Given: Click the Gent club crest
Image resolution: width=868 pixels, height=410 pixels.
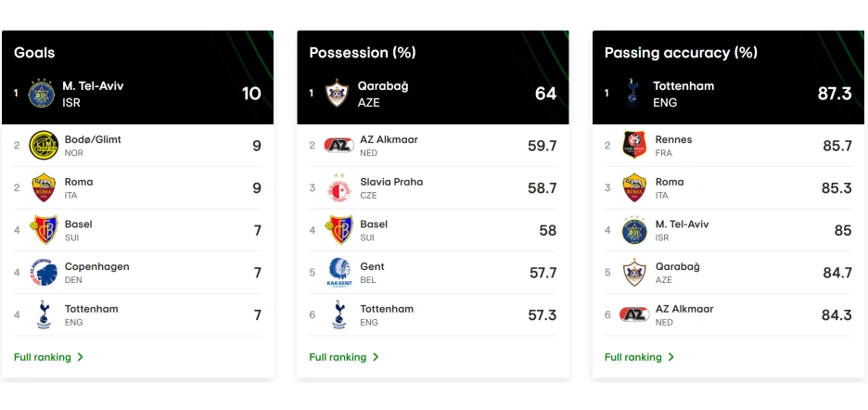Looking at the screenshot, I should click(338, 273).
